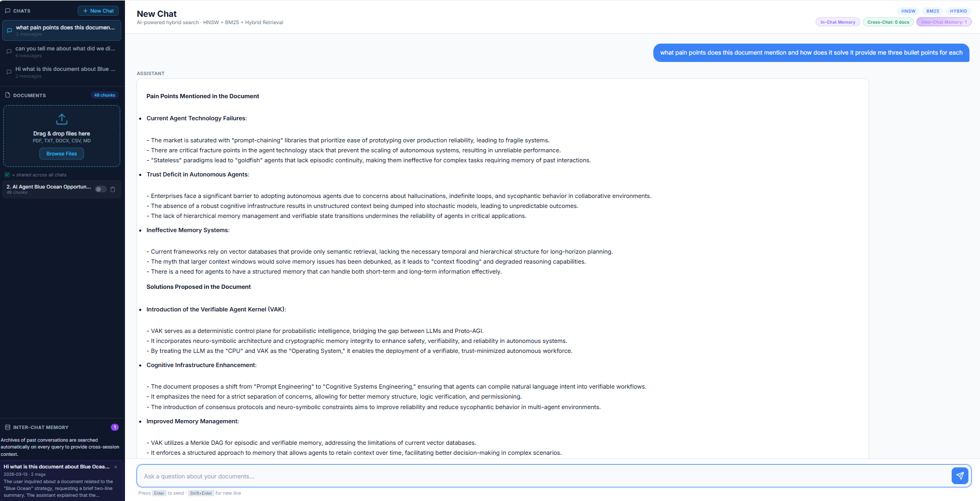Open the chat 'Hi what is this document about Blue ...'

coord(61,72)
